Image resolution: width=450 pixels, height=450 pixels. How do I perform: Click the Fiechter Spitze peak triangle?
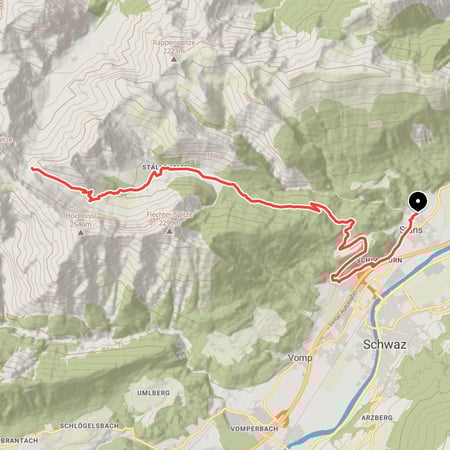170,231
